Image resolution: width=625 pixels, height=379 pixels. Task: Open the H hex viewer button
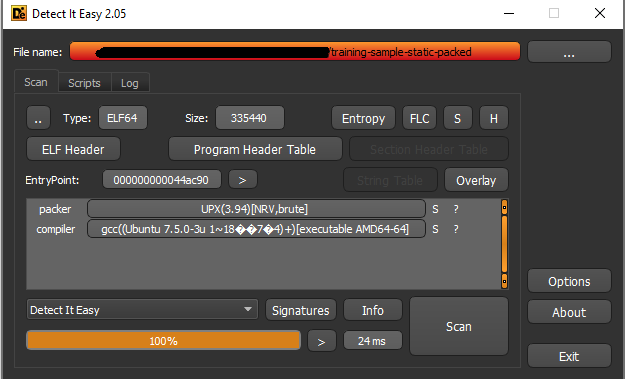pyautogui.click(x=493, y=118)
